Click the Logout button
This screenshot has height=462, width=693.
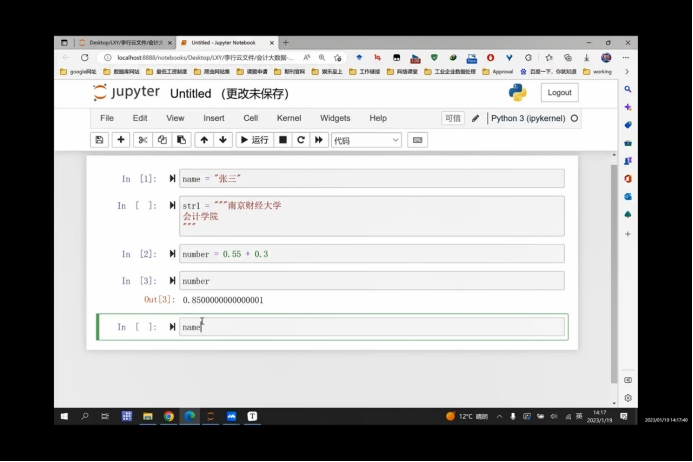pos(559,92)
